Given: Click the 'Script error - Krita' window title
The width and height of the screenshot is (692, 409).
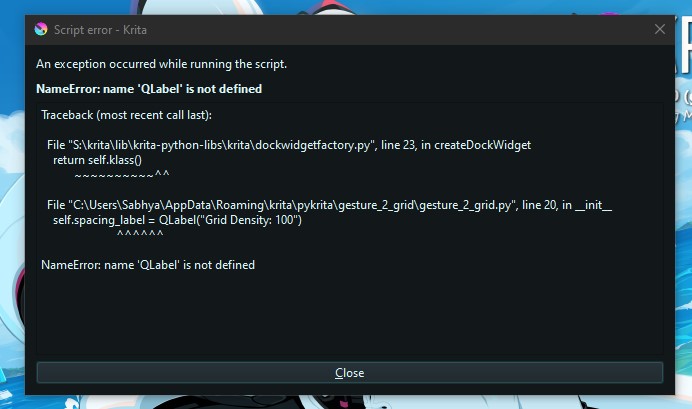Looking at the screenshot, I should pos(100,30).
